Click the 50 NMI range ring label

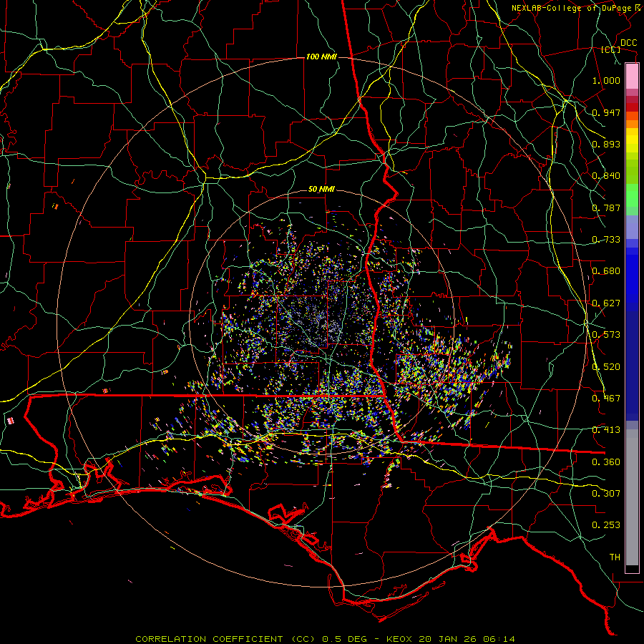(321, 189)
